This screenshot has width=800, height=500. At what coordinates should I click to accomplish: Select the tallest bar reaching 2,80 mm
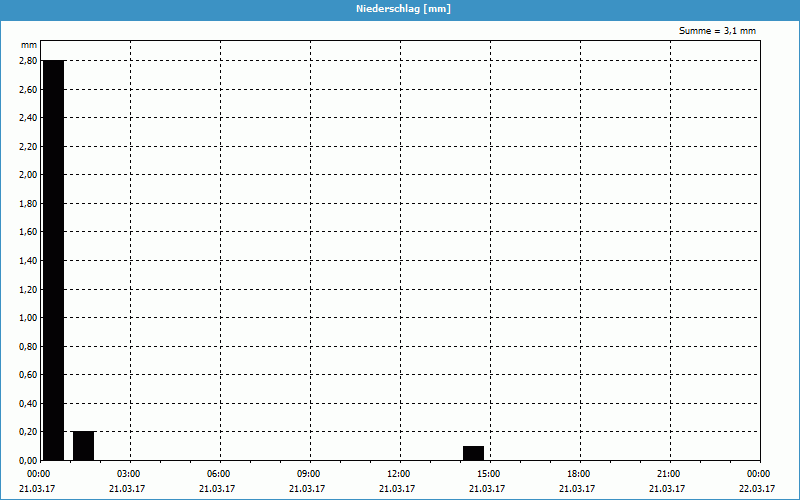pos(53,260)
